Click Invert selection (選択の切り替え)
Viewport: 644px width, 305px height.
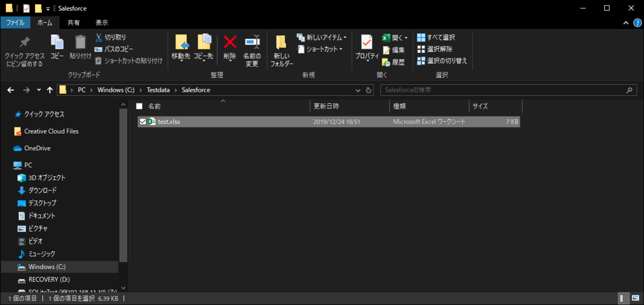442,61
